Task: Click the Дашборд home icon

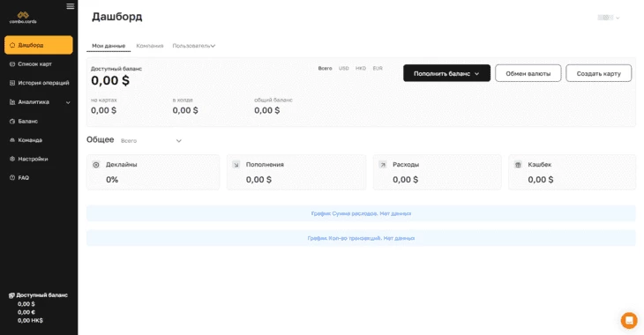Action: tap(12, 45)
